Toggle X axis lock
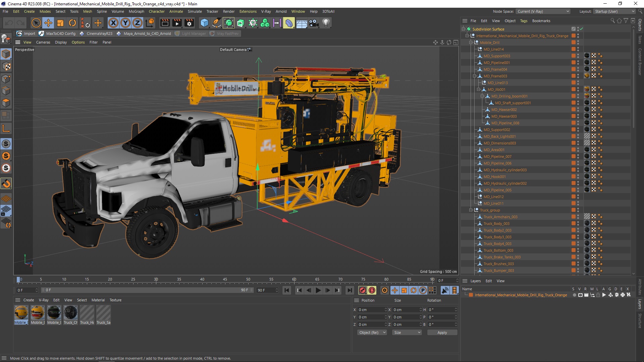This screenshot has height=362, width=644. 113,23
